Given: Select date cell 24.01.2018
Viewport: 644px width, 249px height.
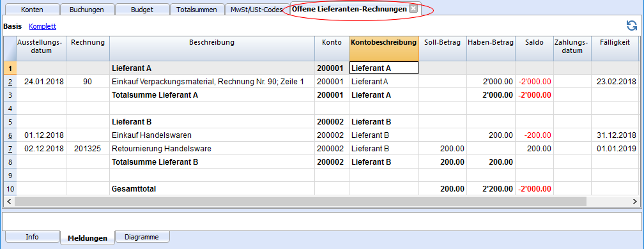Looking at the screenshot, I should tap(41, 82).
